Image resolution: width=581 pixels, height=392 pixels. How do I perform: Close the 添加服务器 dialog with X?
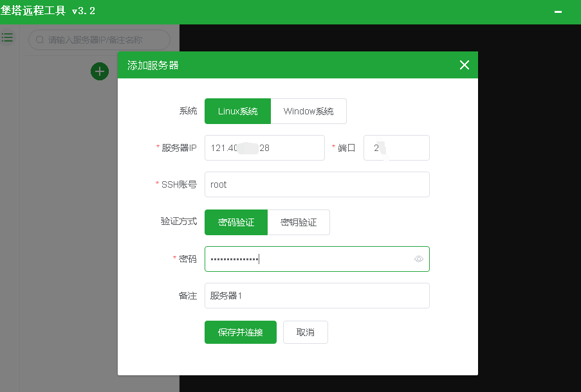(465, 65)
